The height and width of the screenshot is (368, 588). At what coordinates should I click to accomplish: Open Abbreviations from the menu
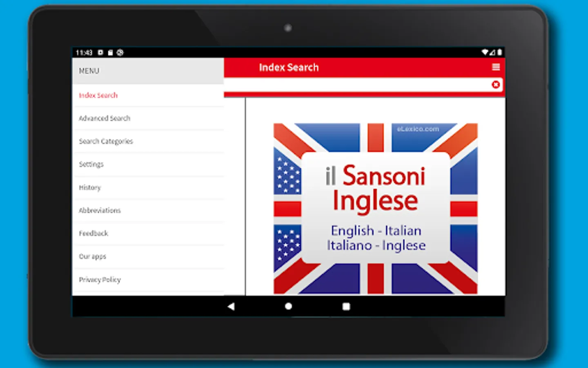tap(148, 211)
